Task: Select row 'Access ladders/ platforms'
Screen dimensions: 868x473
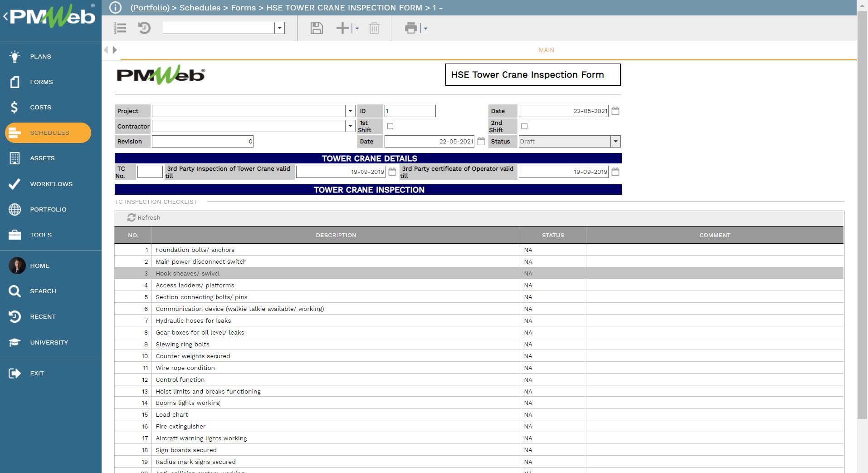Action: (x=479, y=285)
